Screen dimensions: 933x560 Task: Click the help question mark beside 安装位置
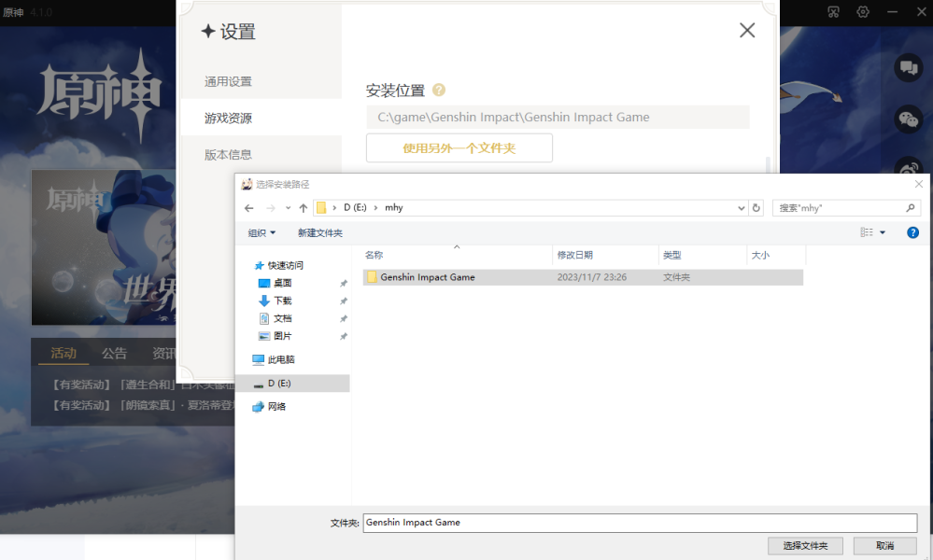(439, 90)
